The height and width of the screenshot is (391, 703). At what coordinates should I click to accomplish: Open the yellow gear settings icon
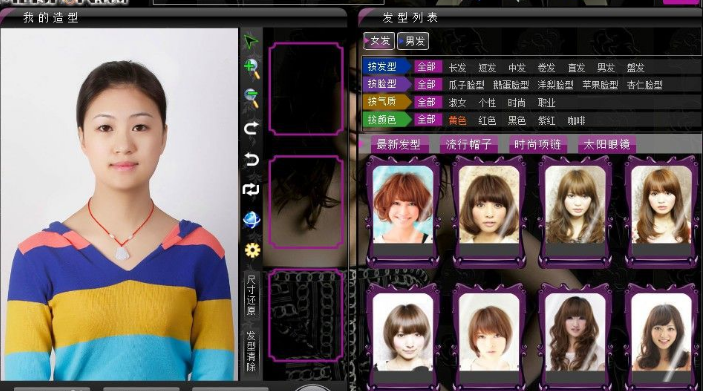coord(252,250)
